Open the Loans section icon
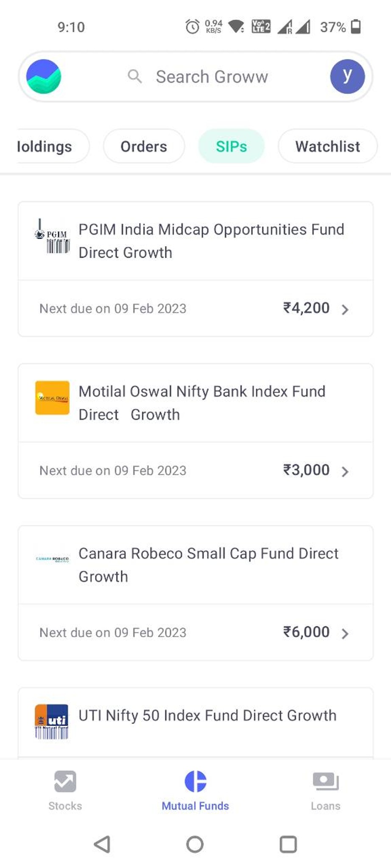The image size is (391, 868). click(x=326, y=781)
